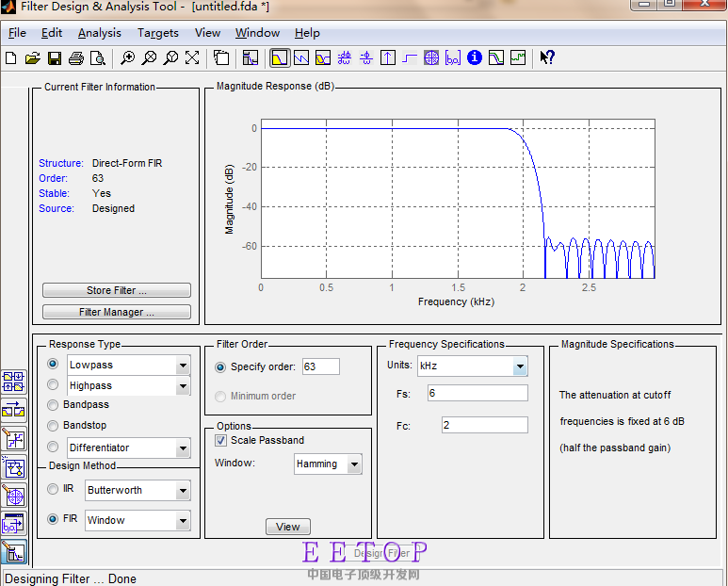Viewport: 728px width, 586px height.
Task: Click the Store Filter button
Action: coord(117,290)
